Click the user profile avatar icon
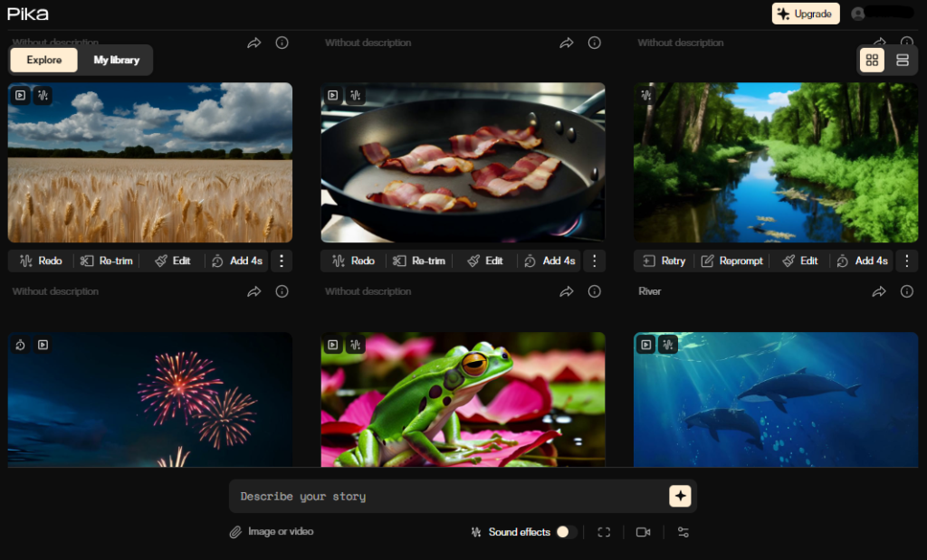The height and width of the screenshot is (560, 927). pyautogui.click(x=858, y=14)
